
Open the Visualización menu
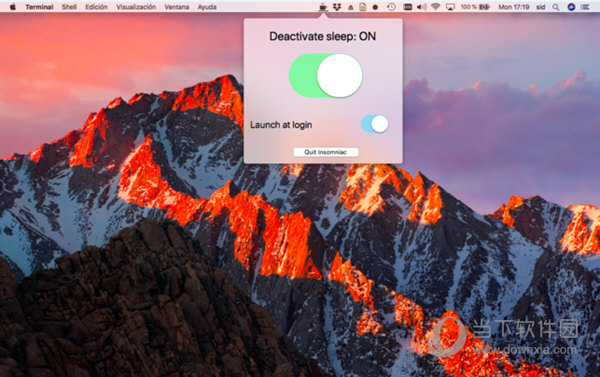click(136, 7)
